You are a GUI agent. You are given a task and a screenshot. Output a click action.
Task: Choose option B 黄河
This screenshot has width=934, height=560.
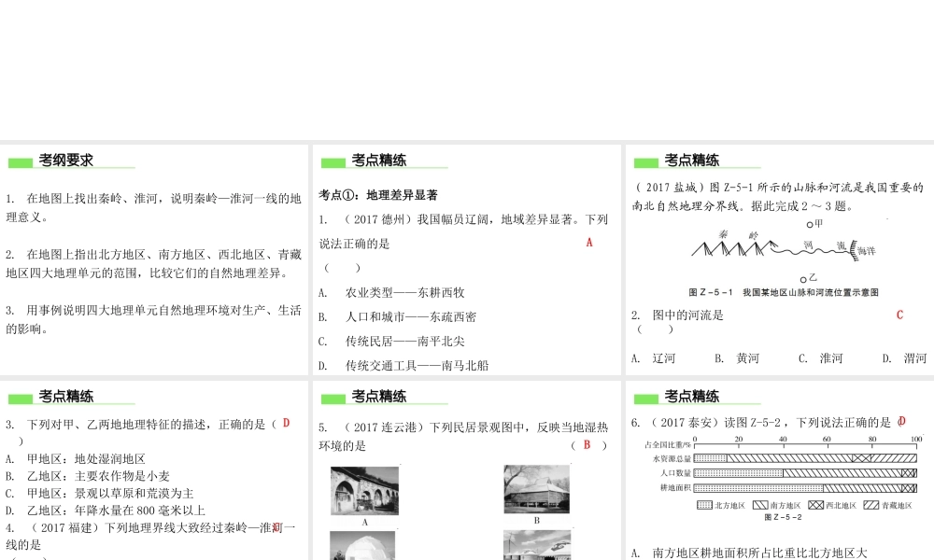pyautogui.click(x=738, y=358)
